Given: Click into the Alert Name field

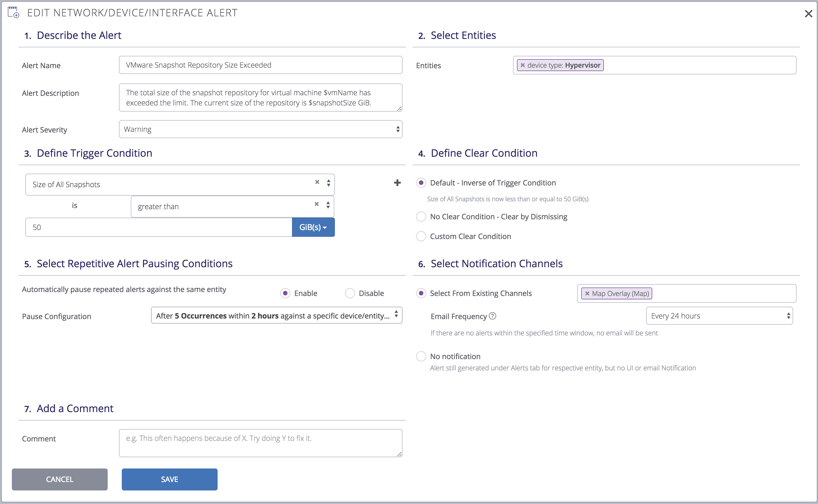Looking at the screenshot, I should pos(261,65).
